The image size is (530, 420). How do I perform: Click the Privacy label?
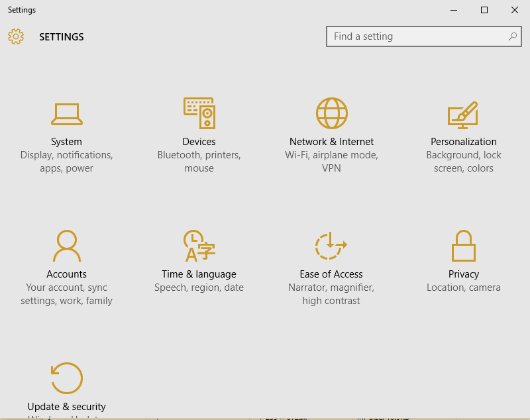coord(463,274)
